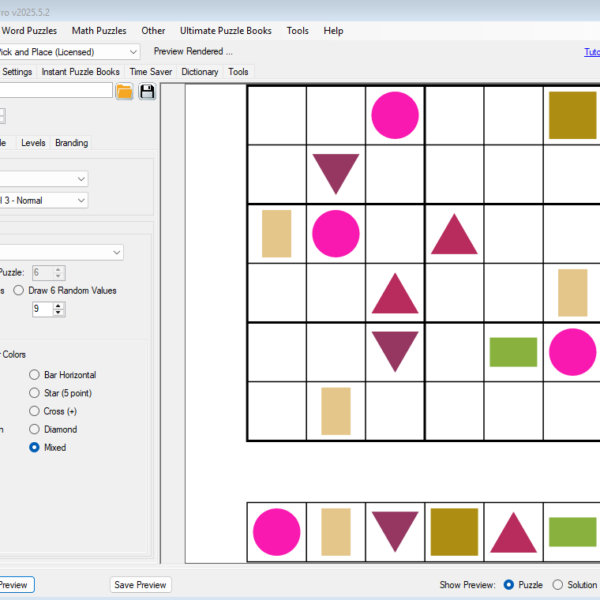The image size is (600, 600).
Task: Click the crimson up-triangle in grid row three
Action: coord(454,234)
